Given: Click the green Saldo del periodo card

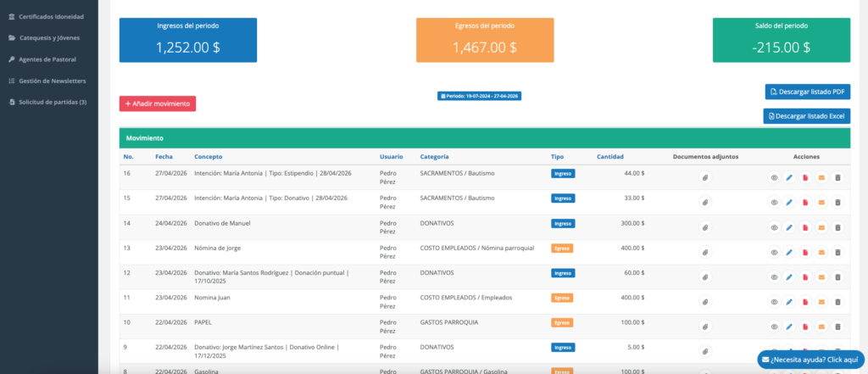Looking at the screenshot, I should pos(782,41).
